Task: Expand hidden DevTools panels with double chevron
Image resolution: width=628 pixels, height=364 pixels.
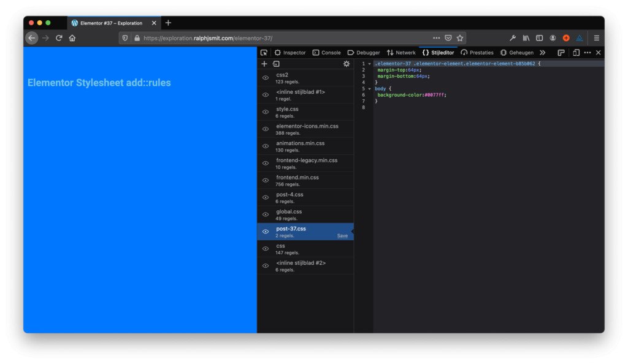Action: (x=542, y=52)
